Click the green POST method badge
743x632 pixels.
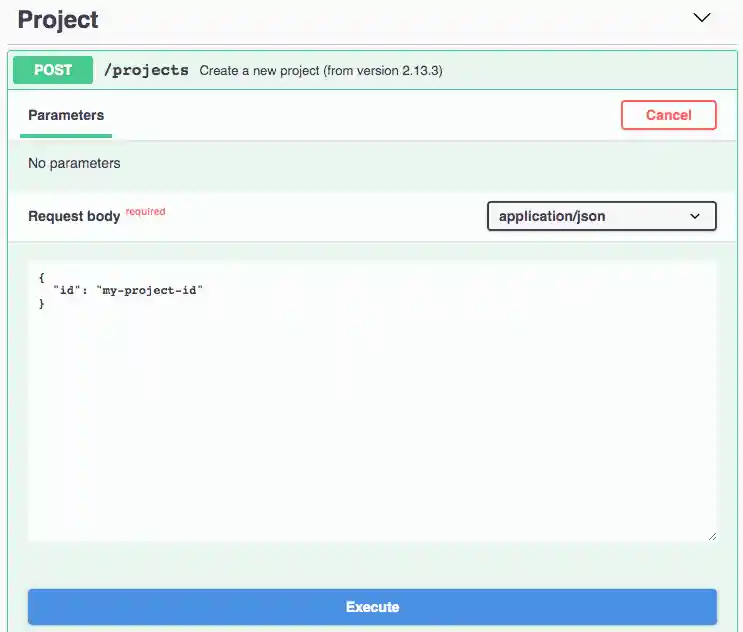click(x=53, y=70)
